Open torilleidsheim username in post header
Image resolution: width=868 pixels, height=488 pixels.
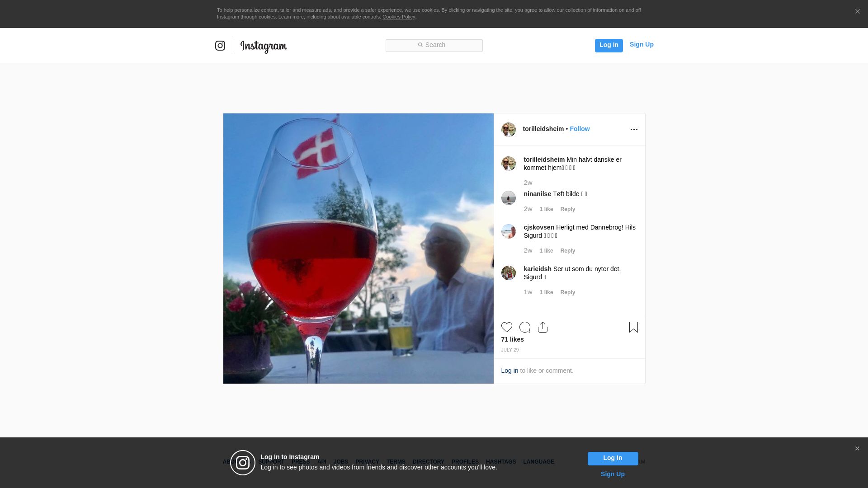click(x=543, y=129)
